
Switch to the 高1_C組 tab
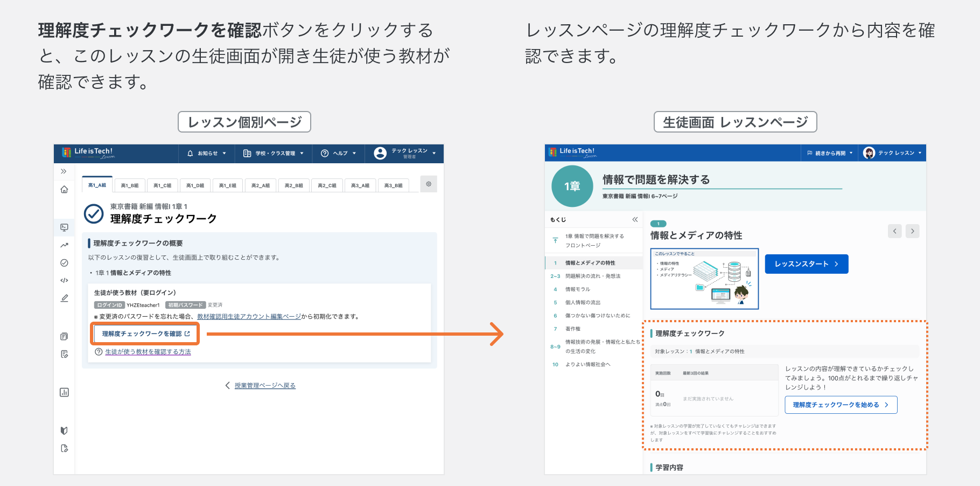pos(163,185)
